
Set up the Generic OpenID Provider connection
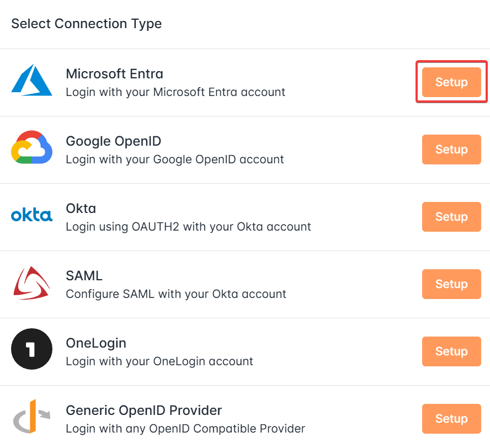451,419
